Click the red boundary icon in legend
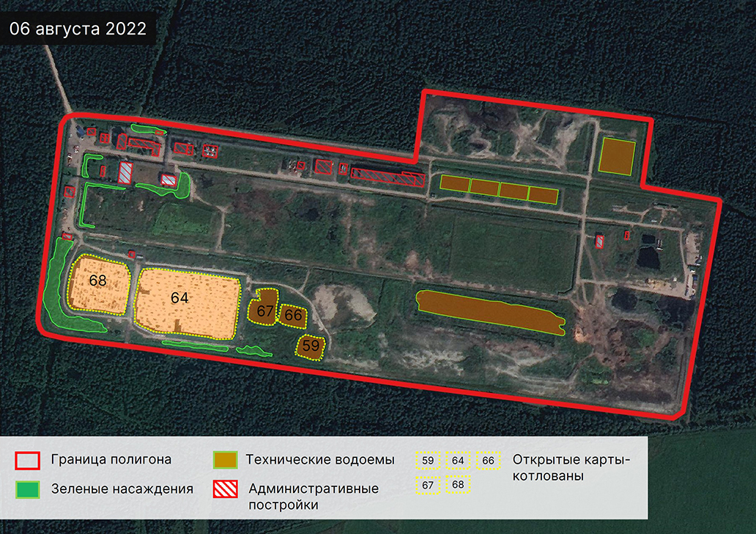This screenshot has width=756, height=534. click(28, 460)
